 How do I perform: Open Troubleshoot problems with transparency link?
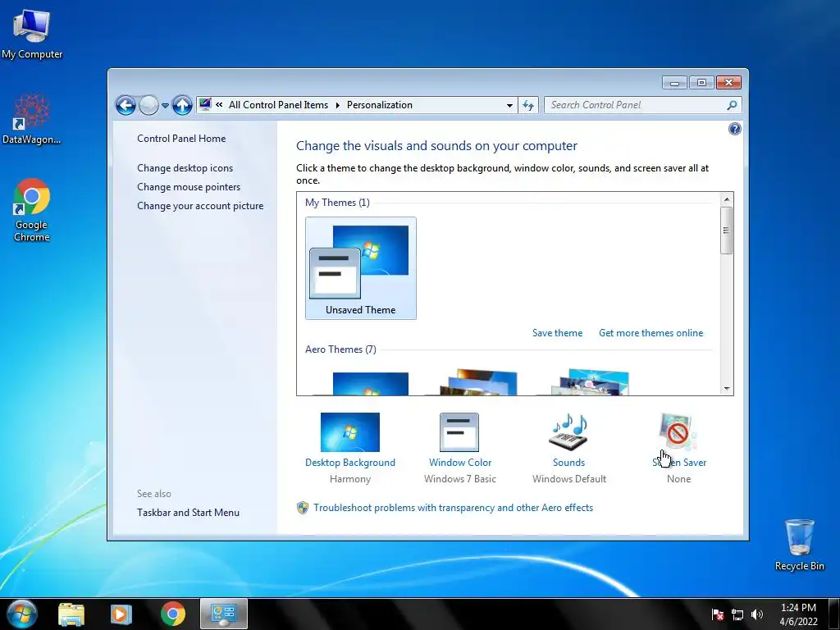(x=453, y=508)
